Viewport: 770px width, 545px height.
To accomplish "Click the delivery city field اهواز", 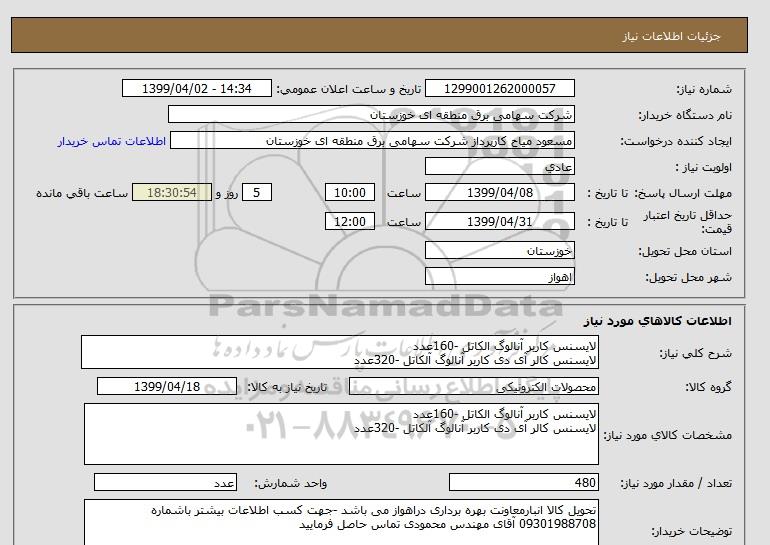I will pos(500,276).
